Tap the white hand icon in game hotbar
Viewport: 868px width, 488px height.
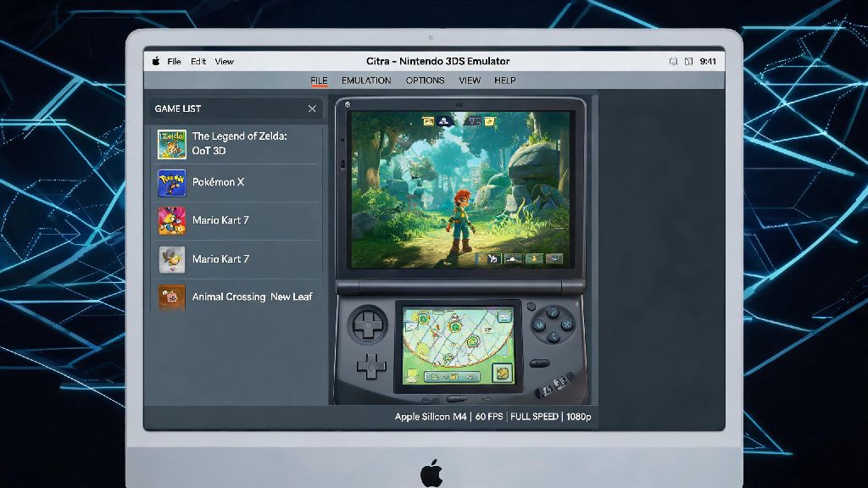493,258
